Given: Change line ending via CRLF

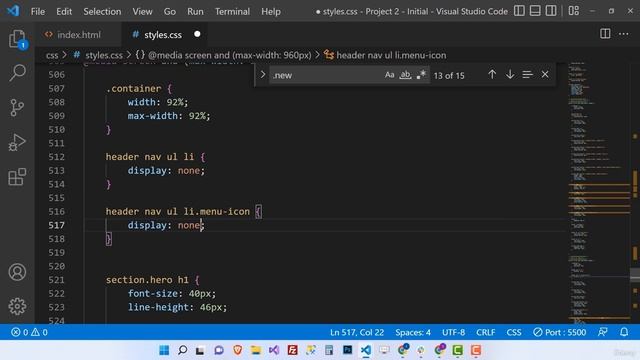Looking at the screenshot, I should pyautogui.click(x=486, y=332).
